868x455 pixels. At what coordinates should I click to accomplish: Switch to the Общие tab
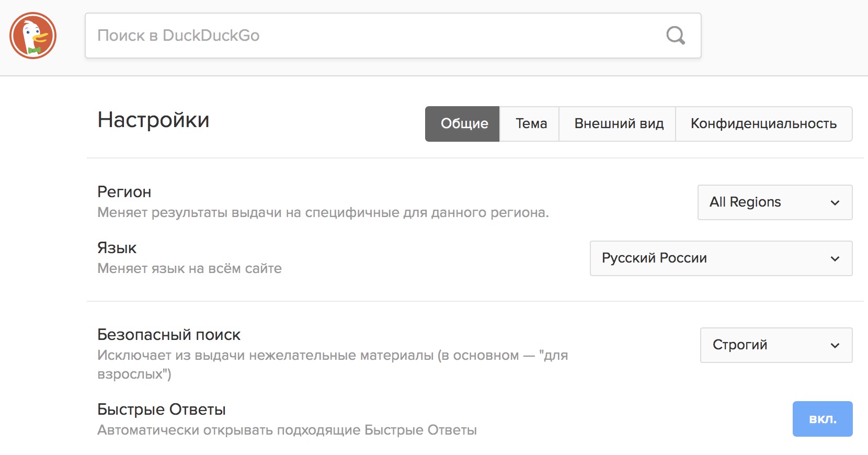[463, 124]
